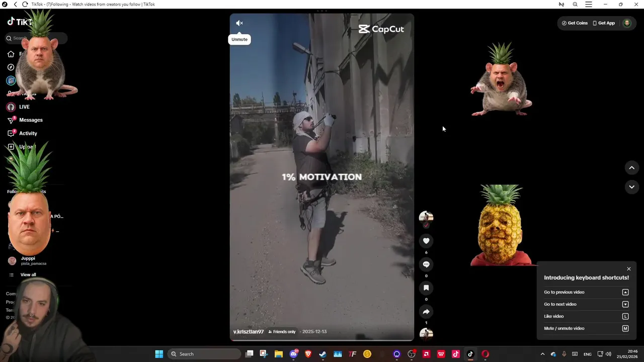Screen dimensions: 644x362
Task: Open the Windows Start menu
Action: click(159, 354)
